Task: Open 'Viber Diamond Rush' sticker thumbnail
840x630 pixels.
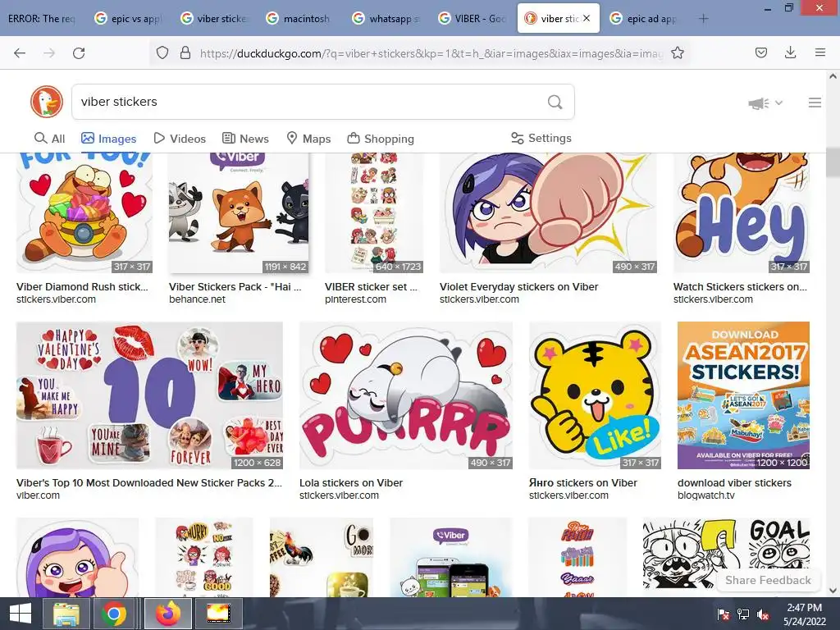Action: 84,213
